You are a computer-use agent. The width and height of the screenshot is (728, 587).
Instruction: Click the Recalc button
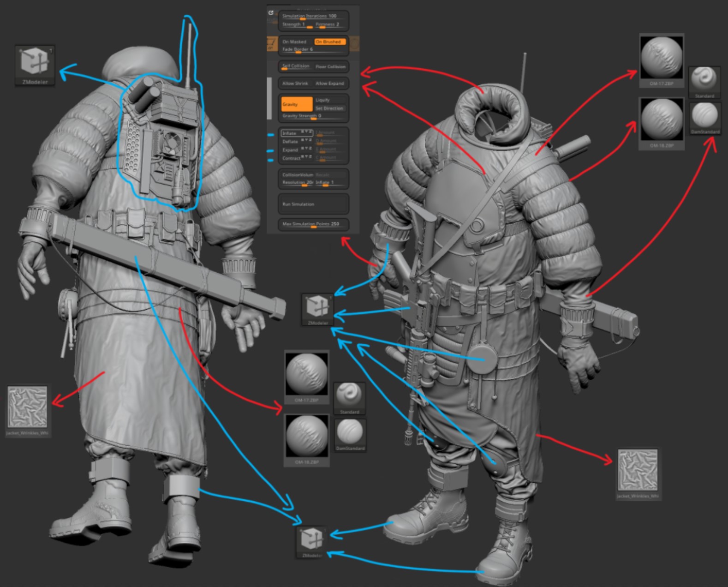(331, 175)
